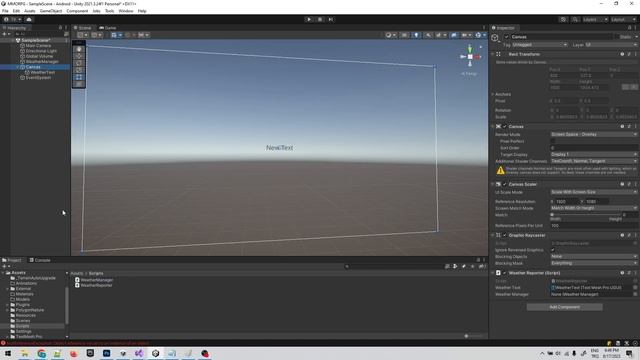Select the Rotate tool in Scene toolbar
Viewport: 640px width, 360px height.
point(79,63)
